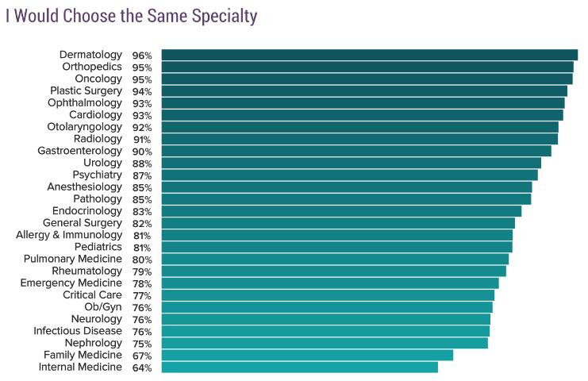Click the Anesthesiology bar
Screen dimensions: 588x381
tap(346, 187)
